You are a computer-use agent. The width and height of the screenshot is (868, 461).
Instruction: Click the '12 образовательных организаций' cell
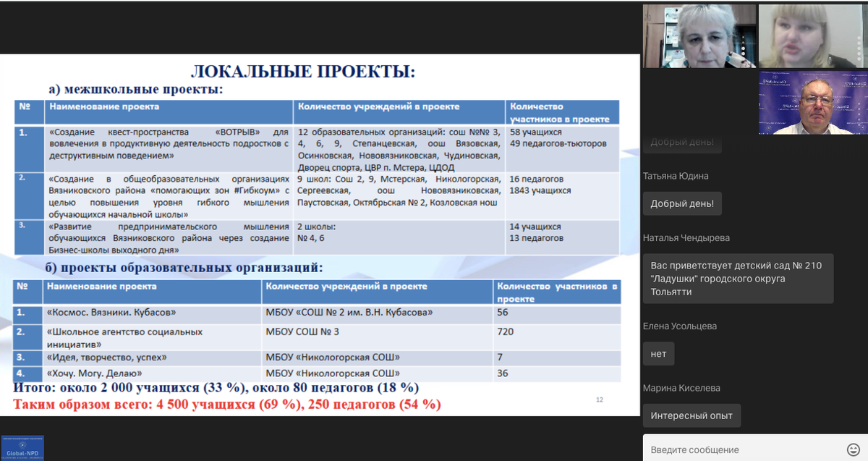pos(399,150)
